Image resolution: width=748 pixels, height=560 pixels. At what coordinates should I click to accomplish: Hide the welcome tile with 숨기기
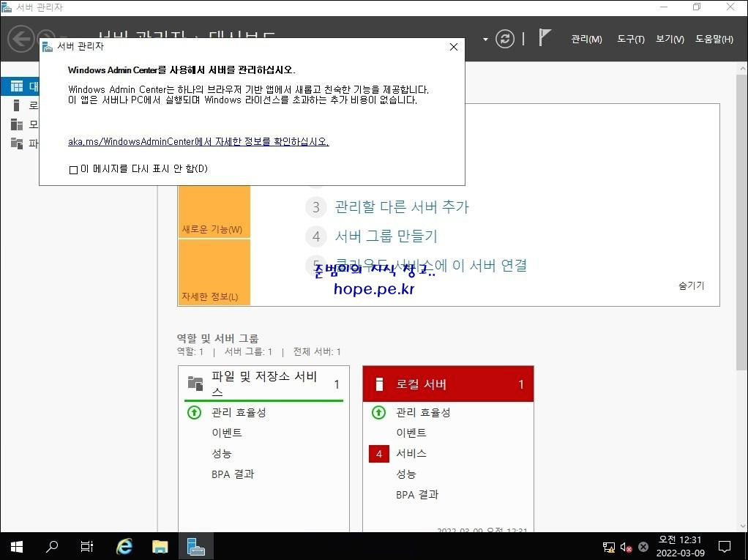point(691,285)
